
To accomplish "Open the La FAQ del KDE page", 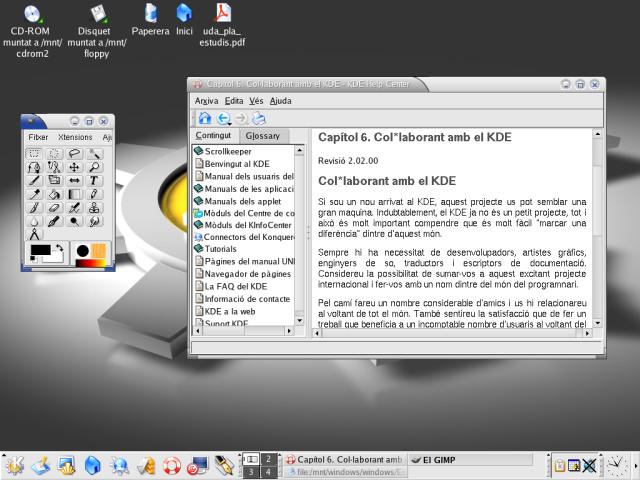I will click(x=235, y=285).
